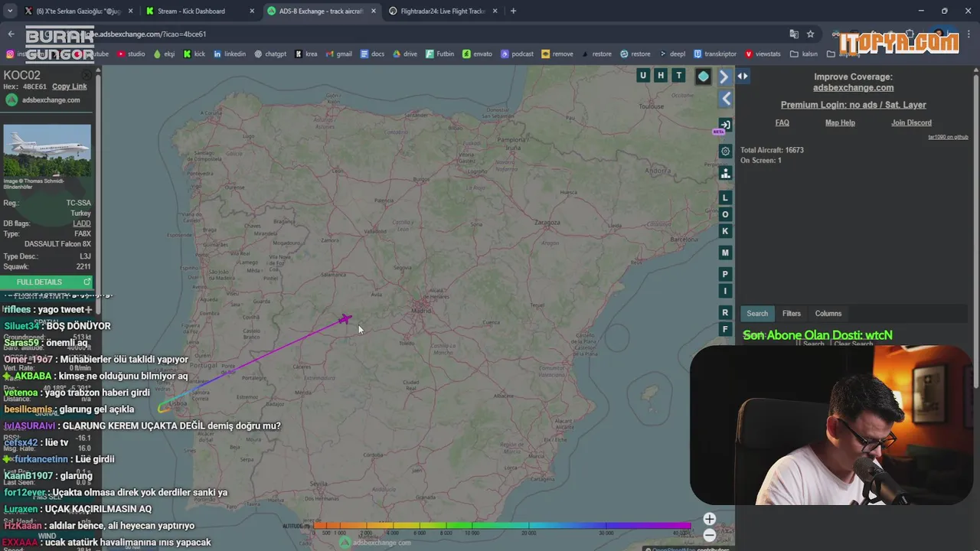Switch to the Columns tab
The height and width of the screenshot is (551, 980).
pyautogui.click(x=828, y=314)
